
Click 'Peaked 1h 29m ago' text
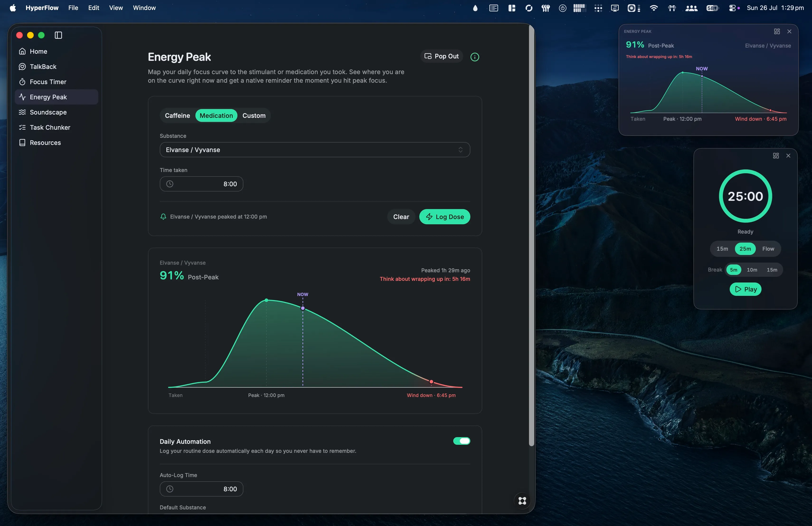click(x=446, y=270)
